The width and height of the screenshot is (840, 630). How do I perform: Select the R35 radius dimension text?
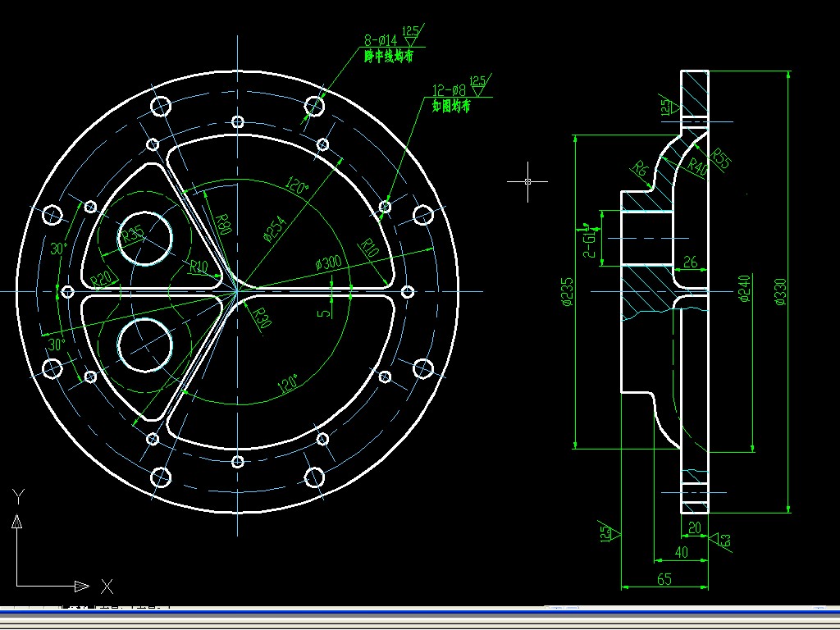pos(132,235)
